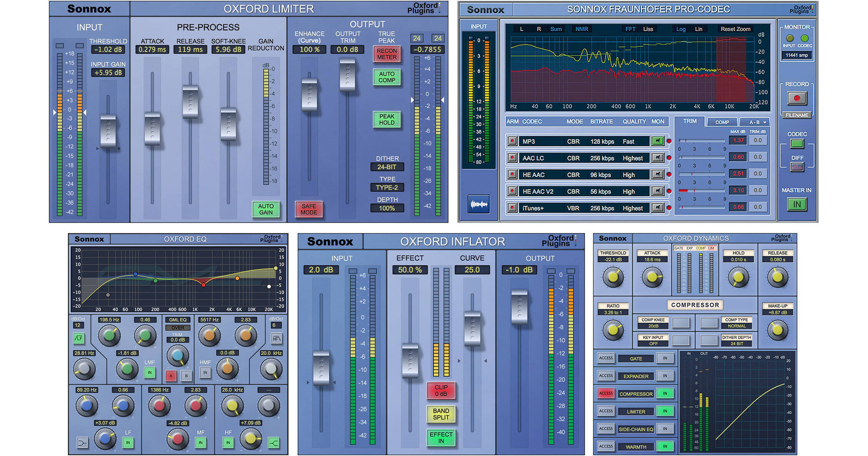Select the TRIM tab in Pro-Codec

coord(691,121)
